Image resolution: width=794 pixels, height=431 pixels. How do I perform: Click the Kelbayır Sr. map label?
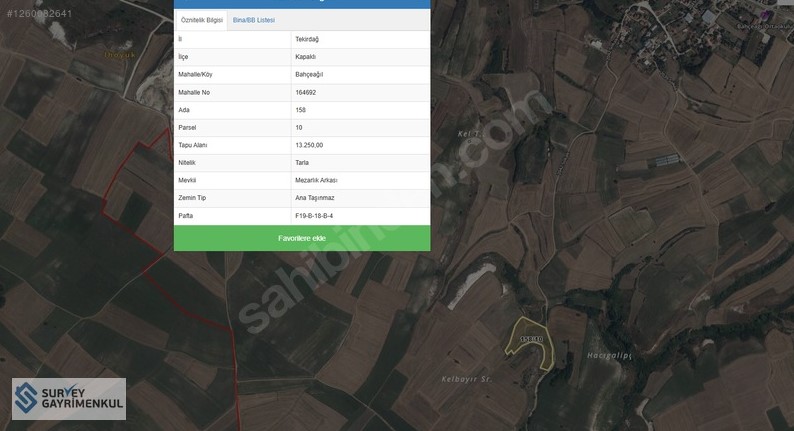pos(467,380)
